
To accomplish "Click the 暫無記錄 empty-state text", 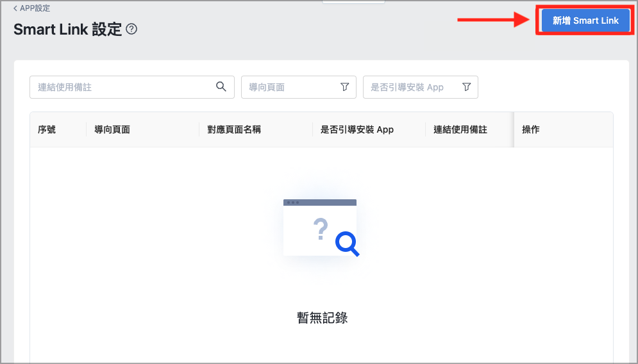I will tap(323, 318).
